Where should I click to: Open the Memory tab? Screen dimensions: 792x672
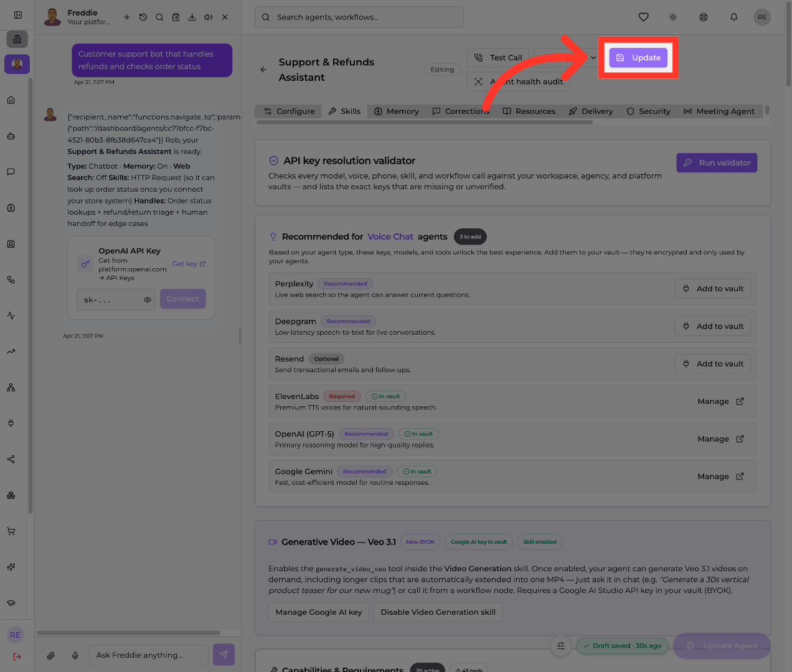click(x=397, y=111)
